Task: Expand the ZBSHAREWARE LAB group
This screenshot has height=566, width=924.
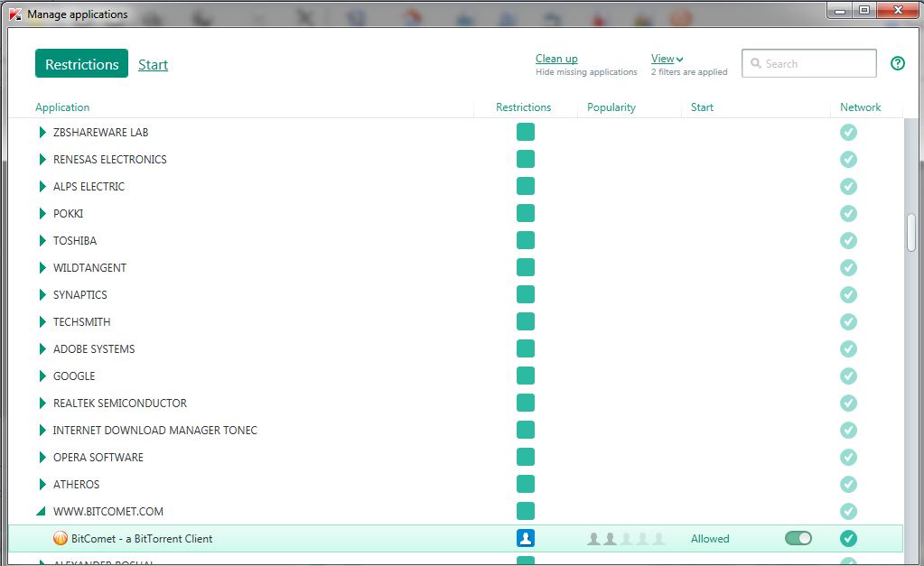Action: coord(42,132)
